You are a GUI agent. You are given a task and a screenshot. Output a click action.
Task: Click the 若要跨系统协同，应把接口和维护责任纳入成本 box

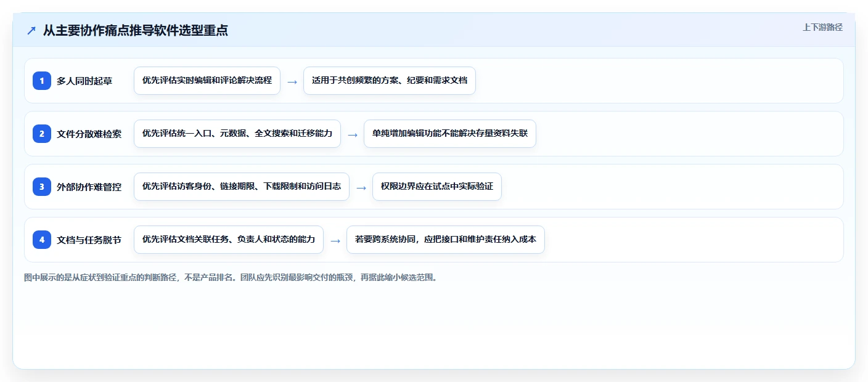click(x=446, y=240)
